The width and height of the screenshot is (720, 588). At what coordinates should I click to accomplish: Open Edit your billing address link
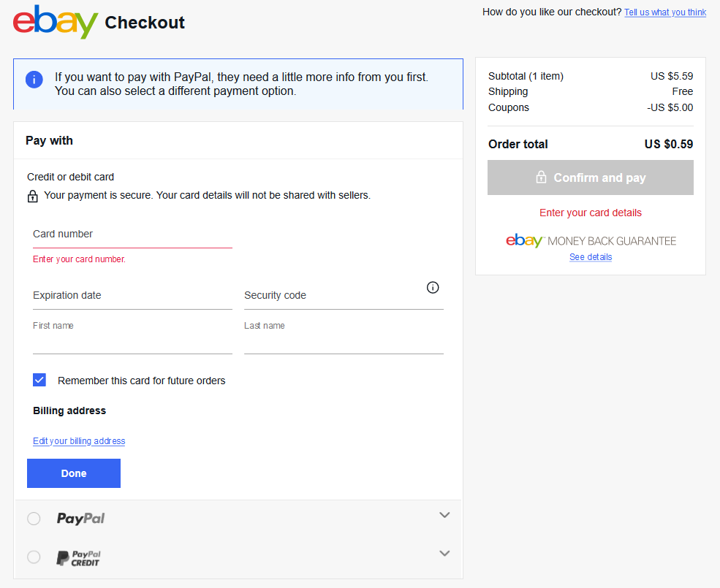[79, 441]
